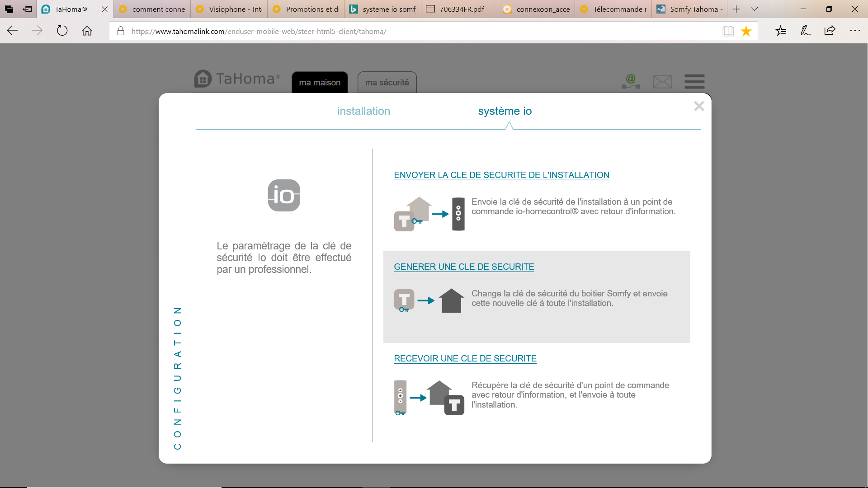Viewport: 868px width, 488px height.
Task: Open the ma maison tab
Action: click(x=320, y=82)
